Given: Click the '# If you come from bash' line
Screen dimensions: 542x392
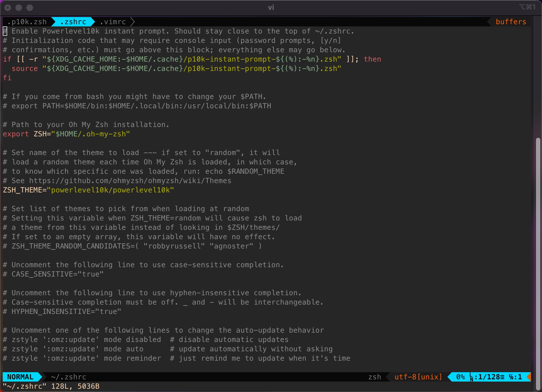Looking at the screenshot, I should (x=135, y=96).
